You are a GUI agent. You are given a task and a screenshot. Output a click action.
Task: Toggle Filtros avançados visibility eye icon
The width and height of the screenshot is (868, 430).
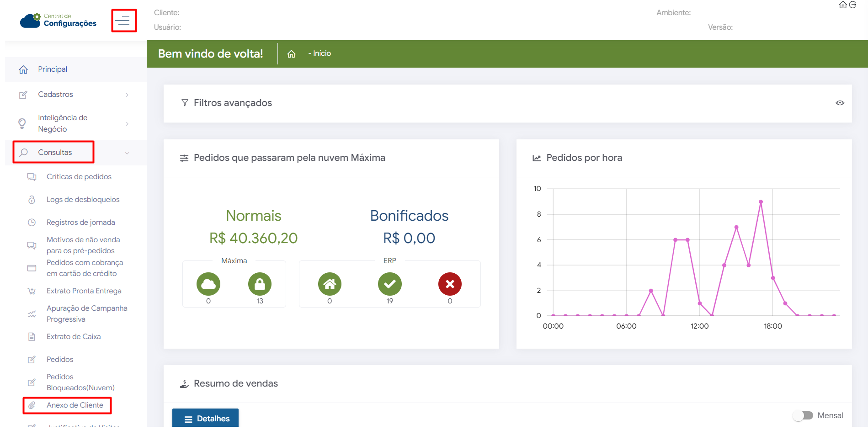click(840, 103)
